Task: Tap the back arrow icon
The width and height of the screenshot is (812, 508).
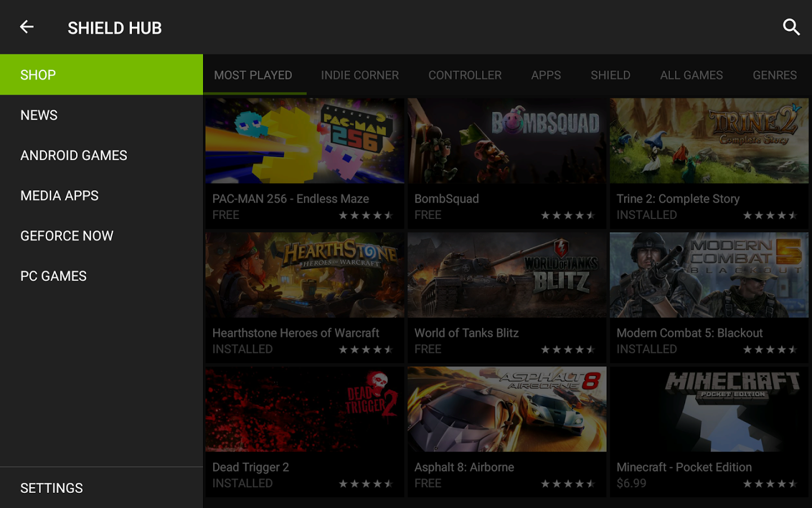Action: pyautogui.click(x=27, y=27)
